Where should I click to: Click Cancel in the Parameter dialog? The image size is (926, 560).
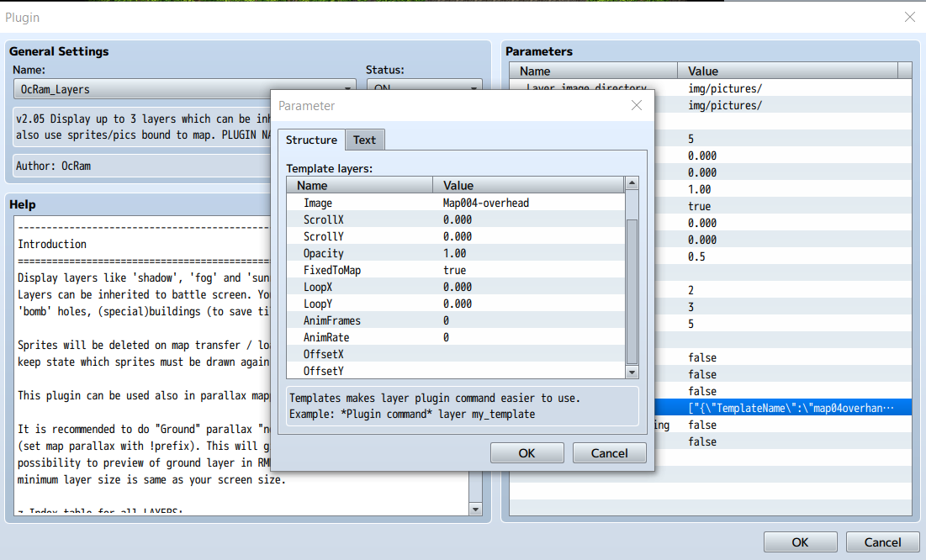tap(610, 453)
